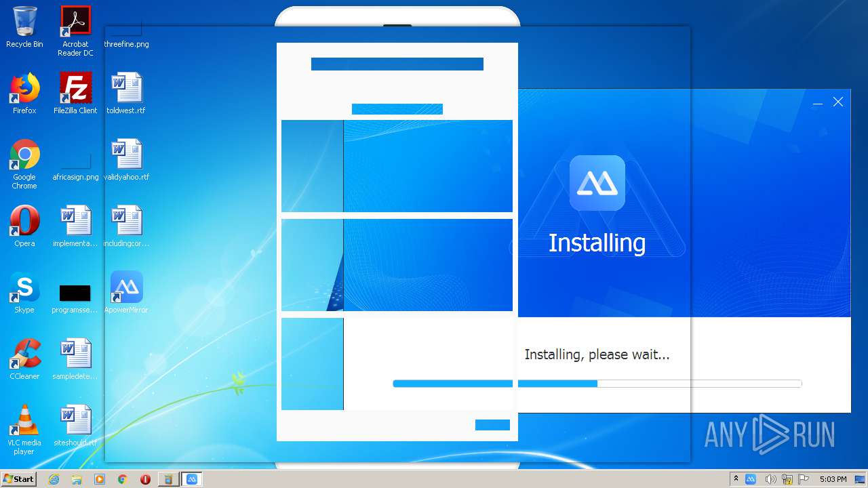
Task: Click the 'Installing' heading
Action: 597,243
